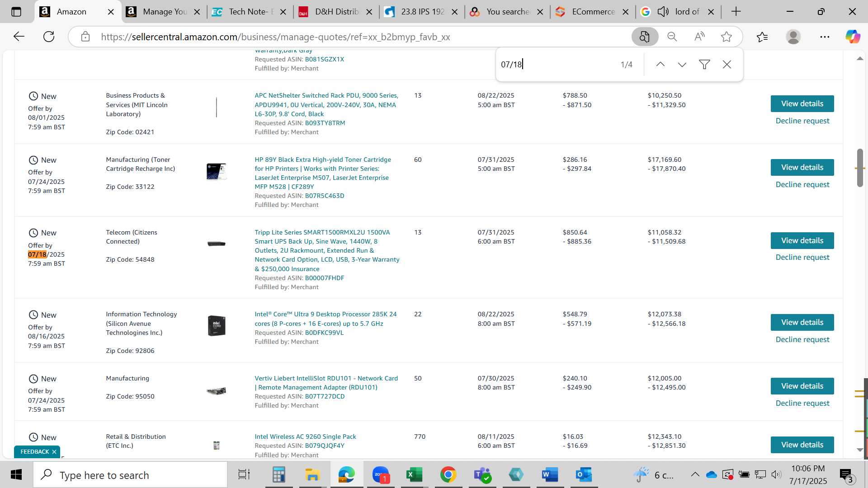
Task: Decline request for Intel Core Ultra 9
Action: pyautogui.click(x=802, y=340)
